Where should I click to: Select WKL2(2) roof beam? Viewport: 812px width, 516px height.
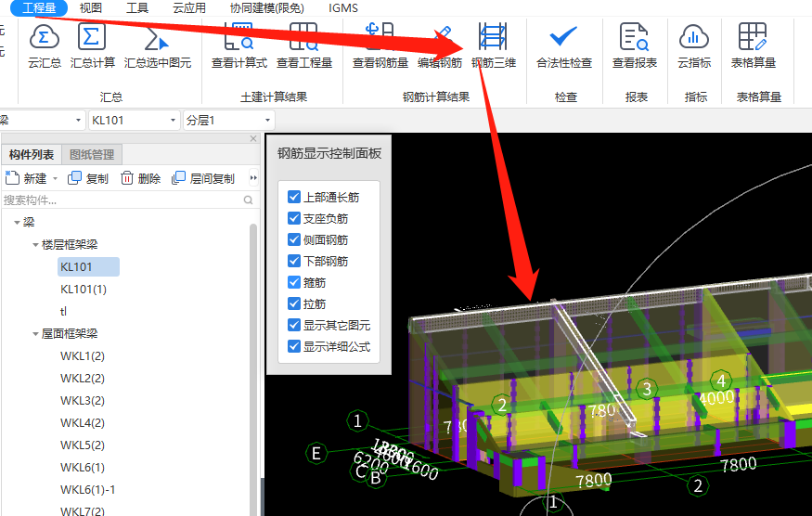(x=83, y=379)
